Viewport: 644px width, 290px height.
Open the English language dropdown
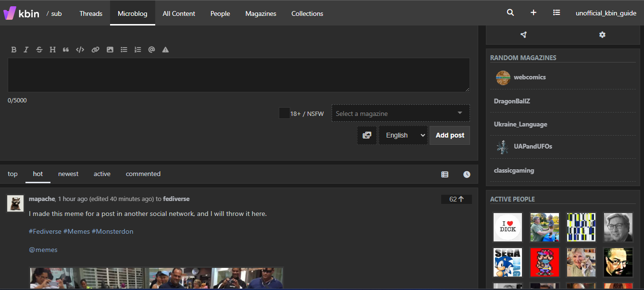[403, 135]
